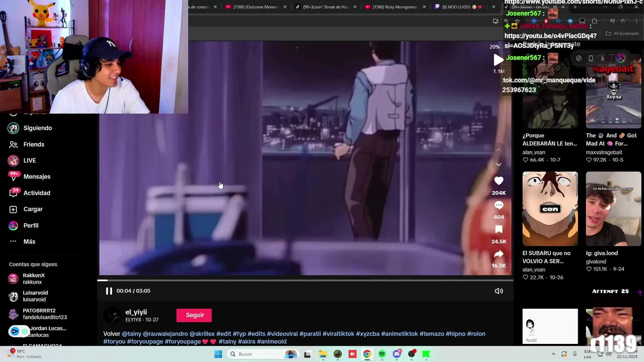Like the video with the heart icon
The width and height of the screenshot is (644, 362).
499,180
